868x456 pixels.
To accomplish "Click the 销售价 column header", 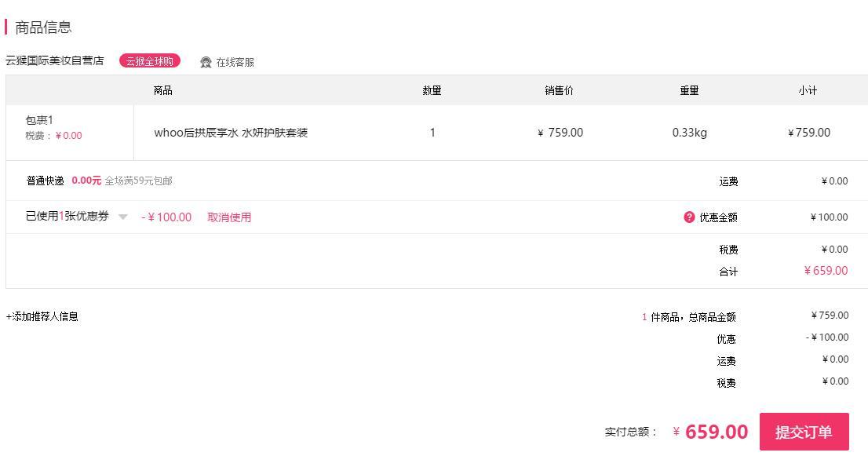I will (x=559, y=90).
